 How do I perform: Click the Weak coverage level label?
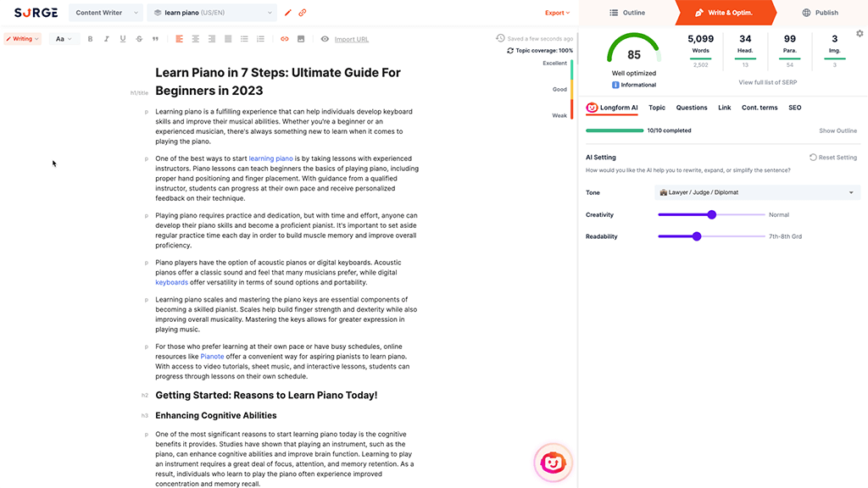(559, 115)
